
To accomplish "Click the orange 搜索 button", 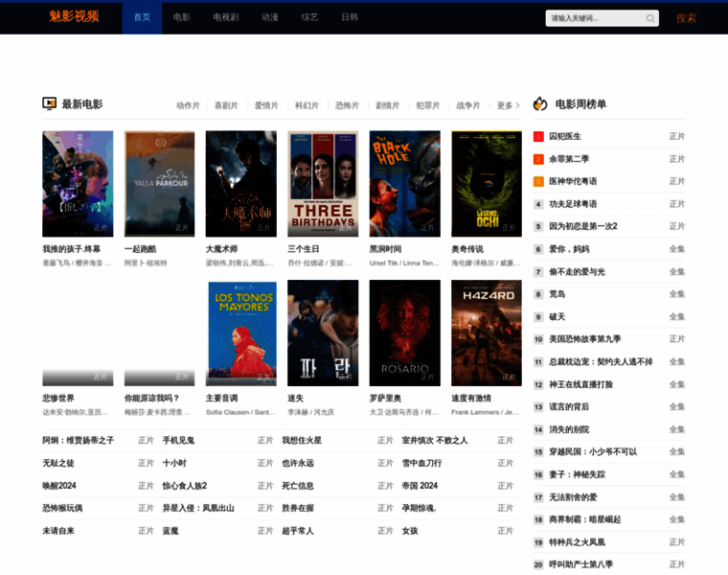I will click(686, 18).
